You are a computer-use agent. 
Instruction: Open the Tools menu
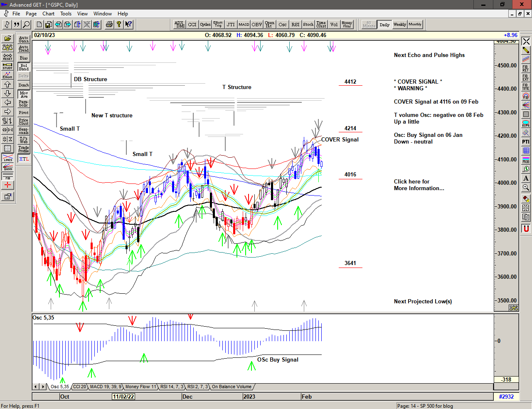coord(66,14)
